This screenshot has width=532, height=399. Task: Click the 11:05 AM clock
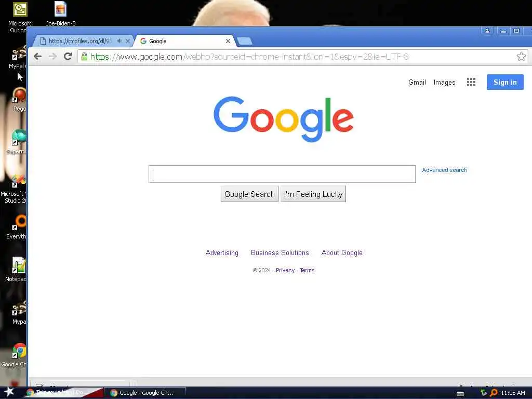point(513,393)
